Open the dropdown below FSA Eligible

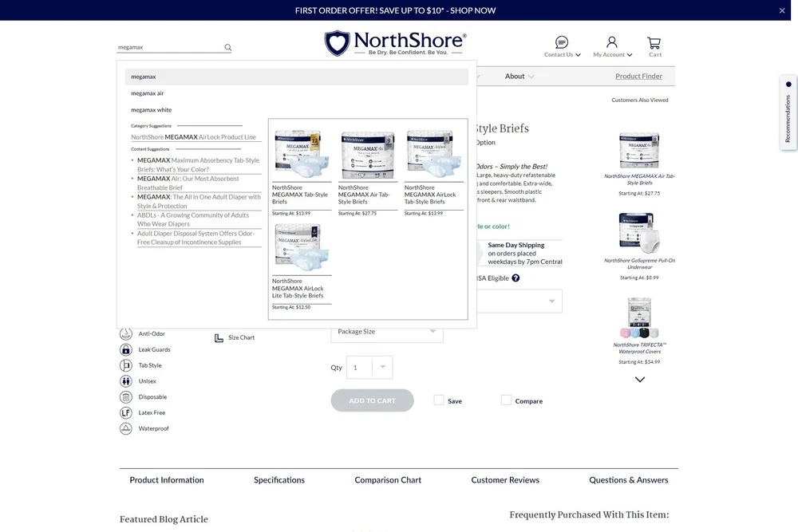tap(519, 301)
